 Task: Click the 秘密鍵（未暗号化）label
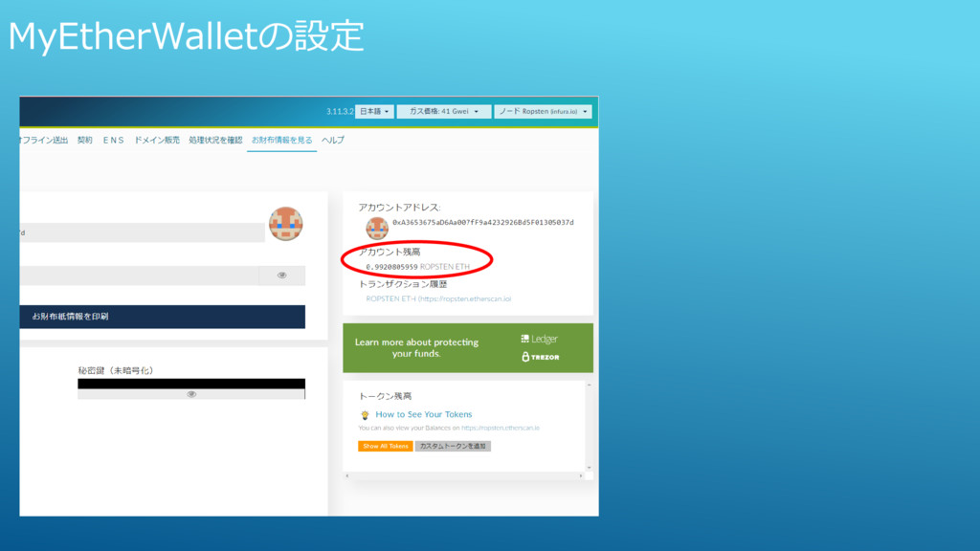(116, 370)
